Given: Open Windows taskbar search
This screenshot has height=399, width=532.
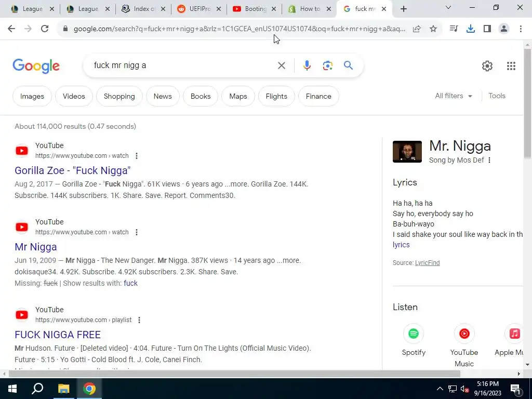Looking at the screenshot, I should [37, 389].
